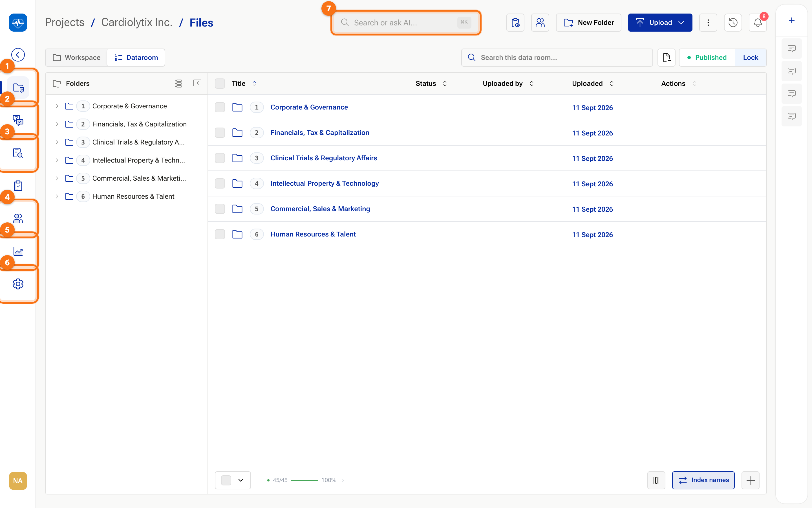The height and width of the screenshot is (508, 812).
Task: Click the second comment icon in right panel
Action: coord(791,71)
